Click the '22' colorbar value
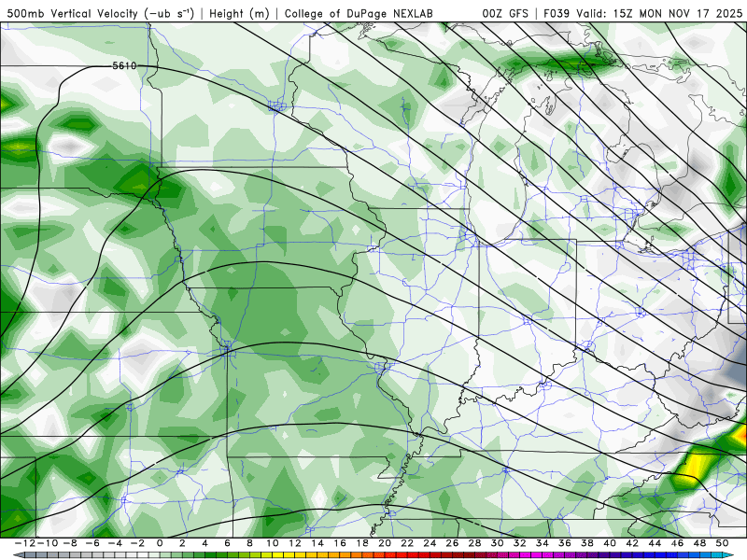 (407, 543)
